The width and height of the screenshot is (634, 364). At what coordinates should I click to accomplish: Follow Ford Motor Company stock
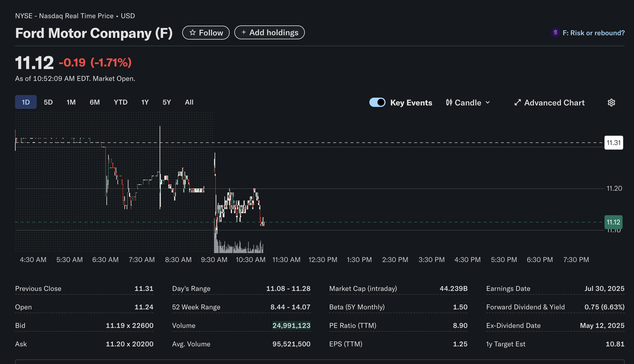click(x=206, y=33)
